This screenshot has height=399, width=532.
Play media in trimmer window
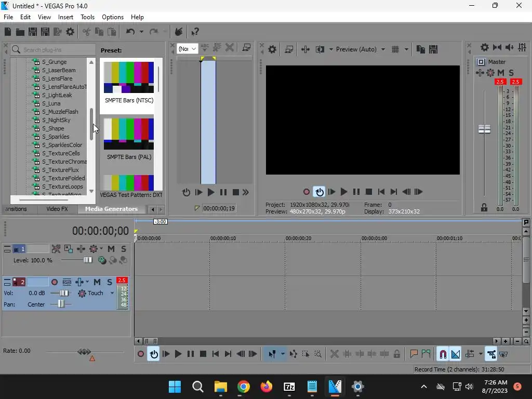tap(211, 192)
